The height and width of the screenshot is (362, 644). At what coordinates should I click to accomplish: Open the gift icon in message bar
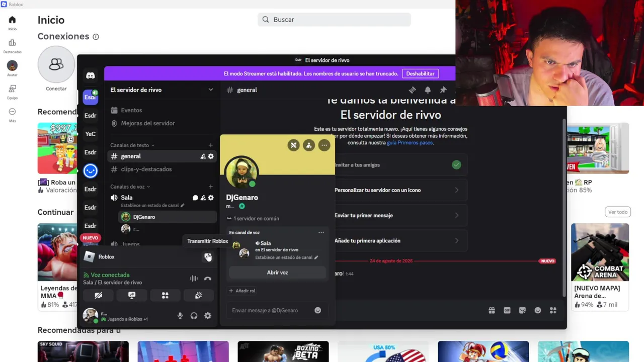492,310
